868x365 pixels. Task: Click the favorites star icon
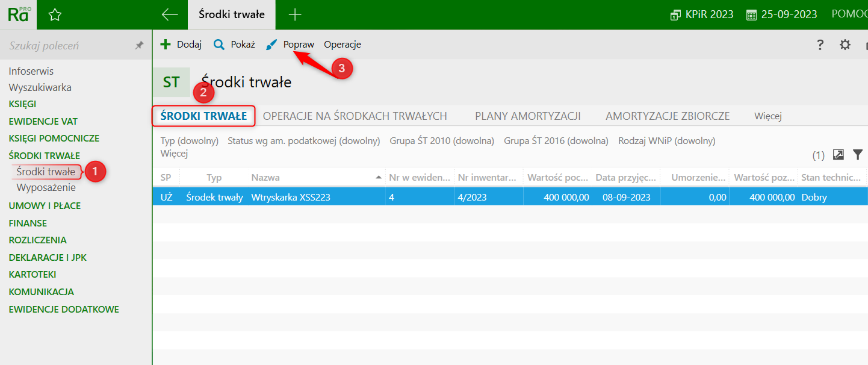pyautogui.click(x=55, y=15)
